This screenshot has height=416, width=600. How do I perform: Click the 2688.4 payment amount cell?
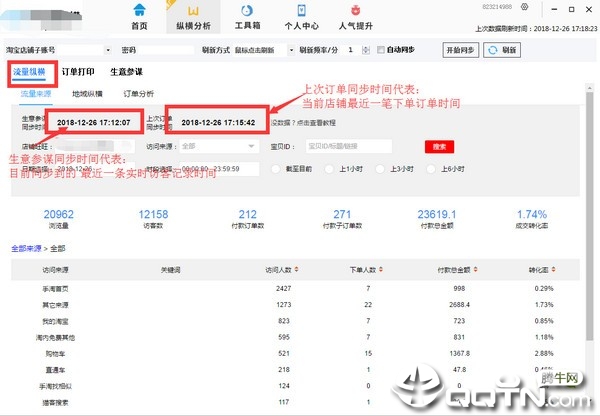click(460, 305)
